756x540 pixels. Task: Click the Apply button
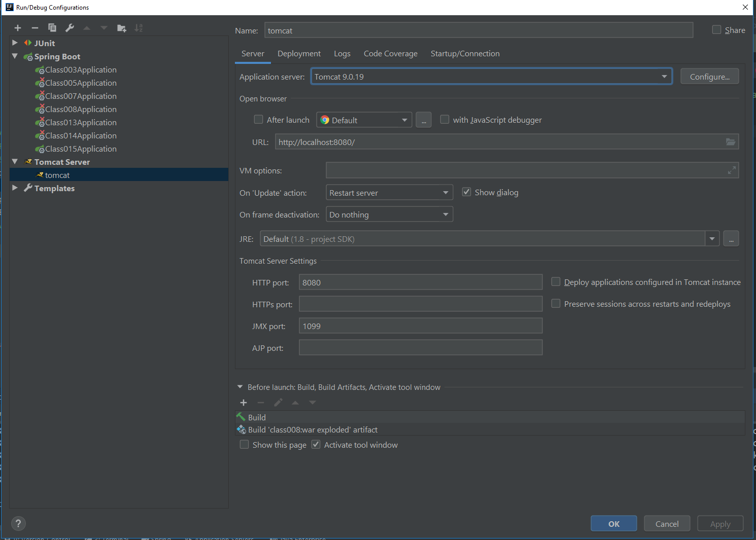point(720,524)
